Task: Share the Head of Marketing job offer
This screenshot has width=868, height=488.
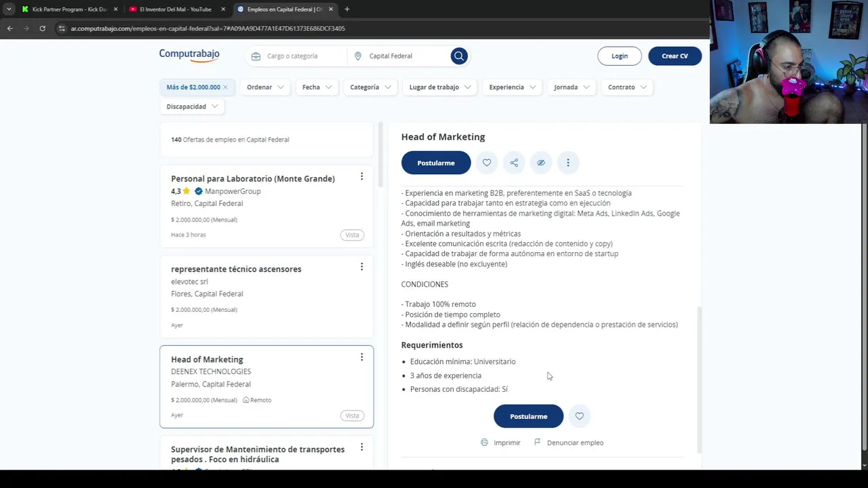Action: tap(514, 163)
